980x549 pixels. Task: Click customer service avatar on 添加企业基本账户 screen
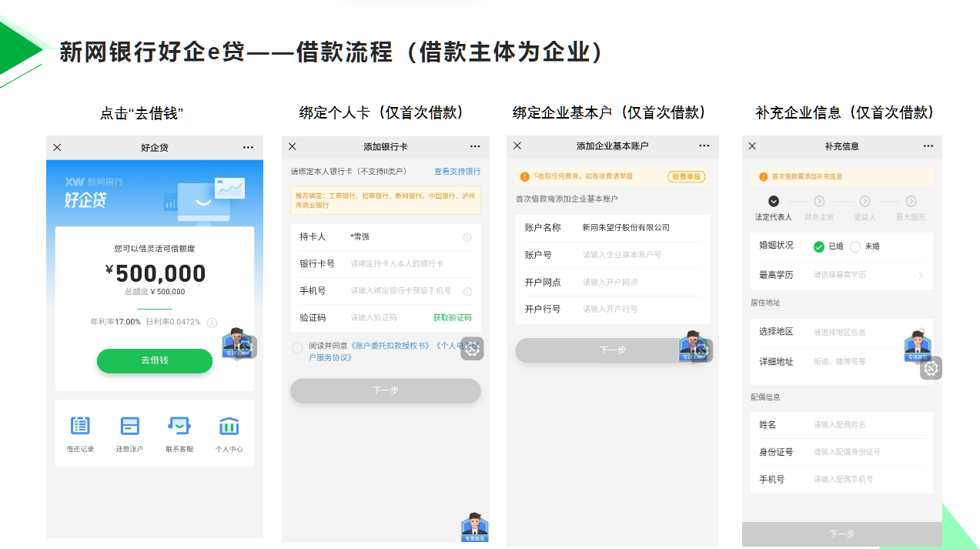[694, 346]
